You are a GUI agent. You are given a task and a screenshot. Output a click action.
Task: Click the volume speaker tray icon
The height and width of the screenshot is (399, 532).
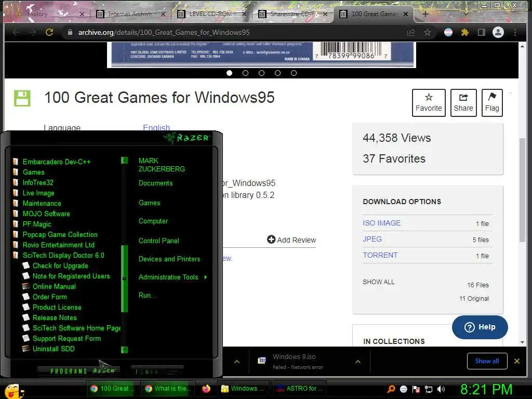coord(441,389)
